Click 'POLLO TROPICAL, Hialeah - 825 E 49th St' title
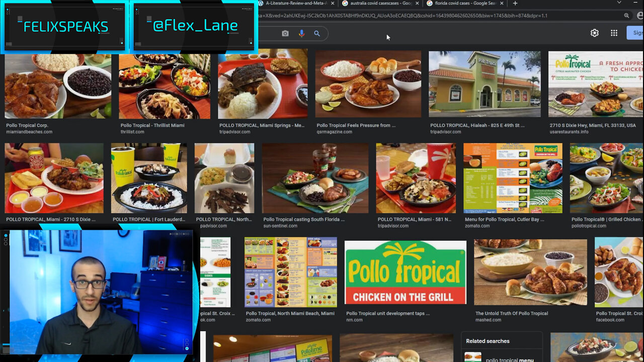644x362 pixels. tap(477, 125)
